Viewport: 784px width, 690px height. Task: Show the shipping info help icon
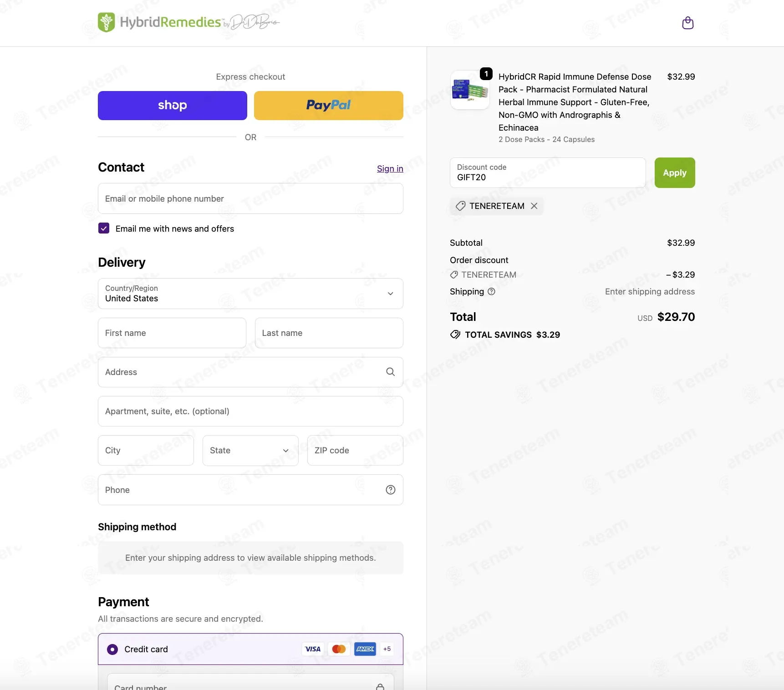[491, 291]
